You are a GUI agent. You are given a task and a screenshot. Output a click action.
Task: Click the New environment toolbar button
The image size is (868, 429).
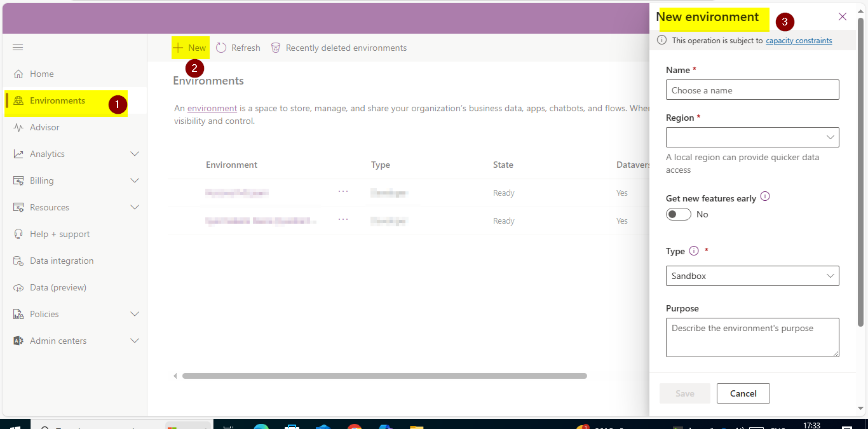pos(190,48)
